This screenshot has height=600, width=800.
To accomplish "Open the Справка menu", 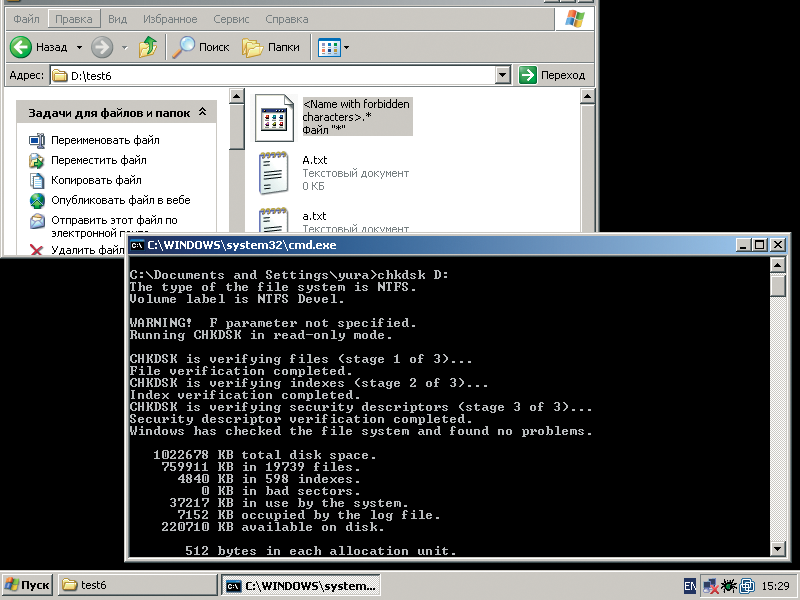I will (287, 19).
